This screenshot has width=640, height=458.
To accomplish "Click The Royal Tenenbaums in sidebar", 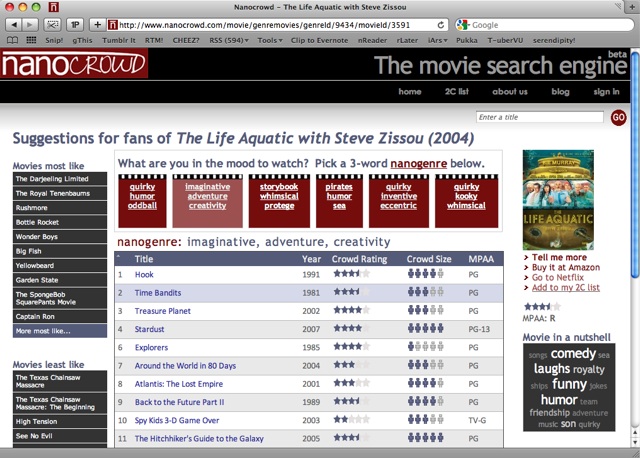I will click(60, 193).
